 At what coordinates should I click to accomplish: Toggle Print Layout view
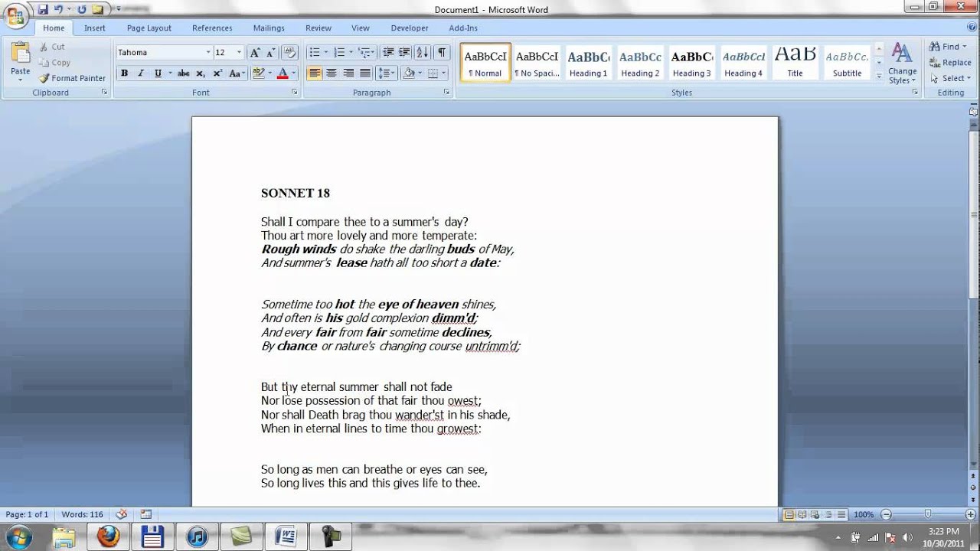[789, 515]
